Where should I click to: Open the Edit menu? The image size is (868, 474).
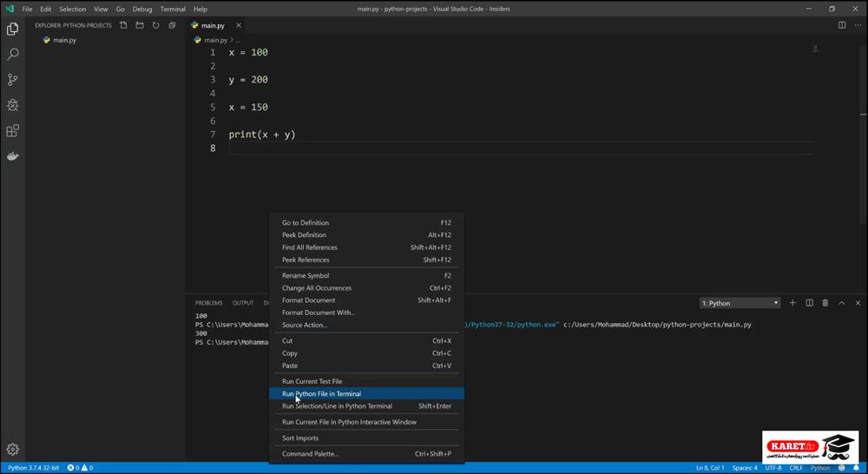[x=45, y=9]
